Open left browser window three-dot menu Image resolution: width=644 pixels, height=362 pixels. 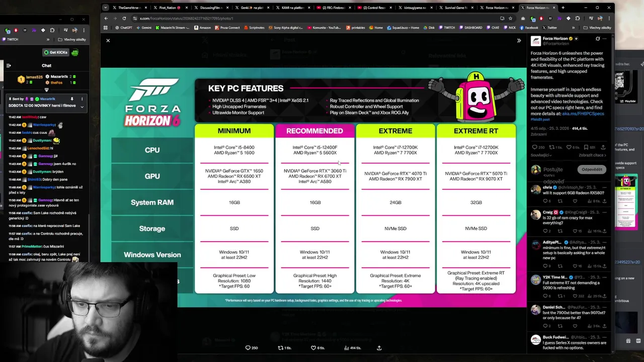[83, 30]
